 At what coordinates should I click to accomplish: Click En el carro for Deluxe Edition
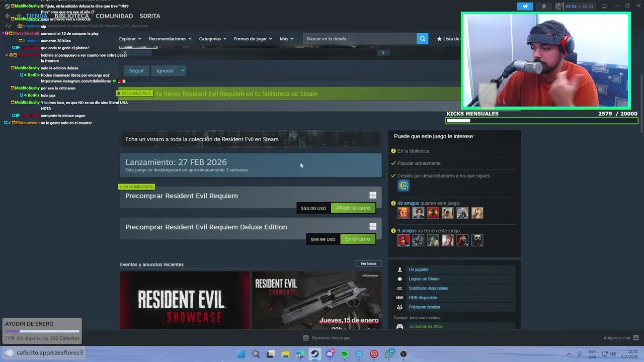pyautogui.click(x=358, y=239)
